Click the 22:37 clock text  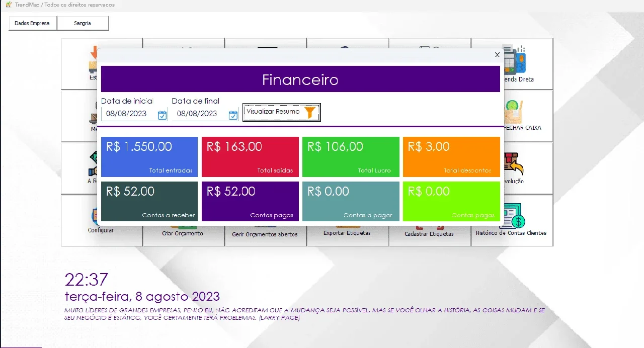point(87,280)
